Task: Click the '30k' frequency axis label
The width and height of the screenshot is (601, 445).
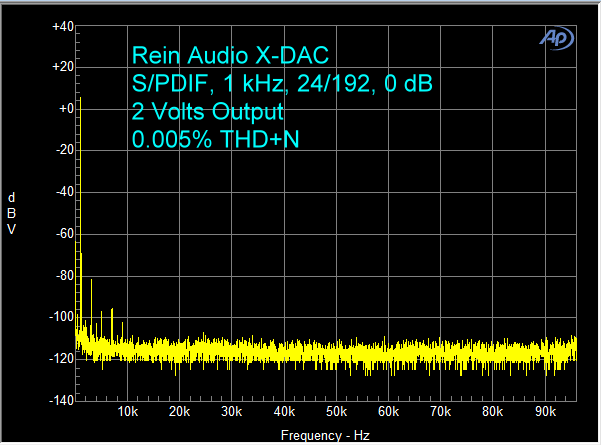Action: (232, 412)
